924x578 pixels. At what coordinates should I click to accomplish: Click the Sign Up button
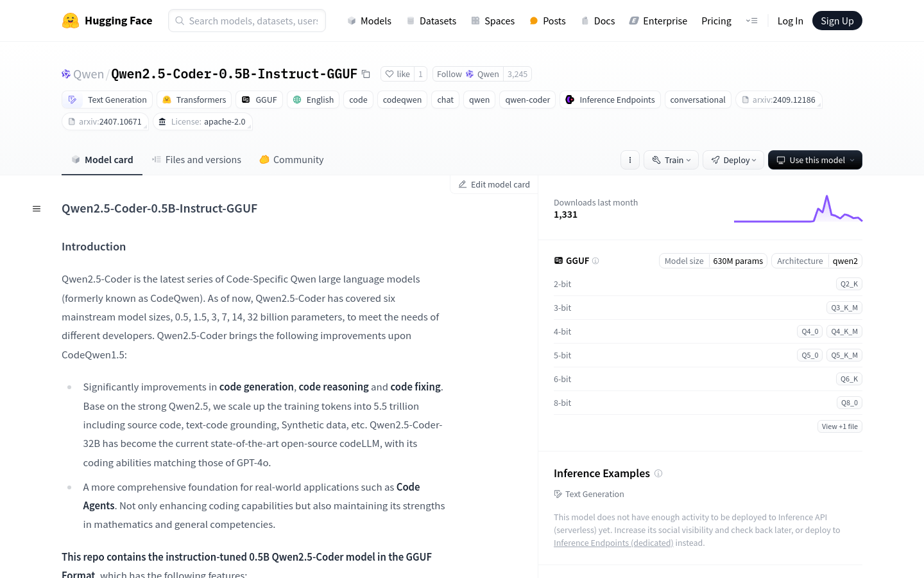[x=837, y=20]
